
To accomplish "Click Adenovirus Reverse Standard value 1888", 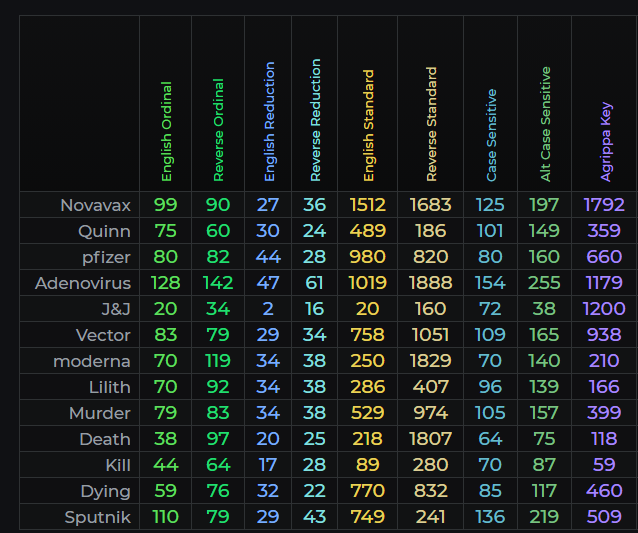I will pos(430,283).
